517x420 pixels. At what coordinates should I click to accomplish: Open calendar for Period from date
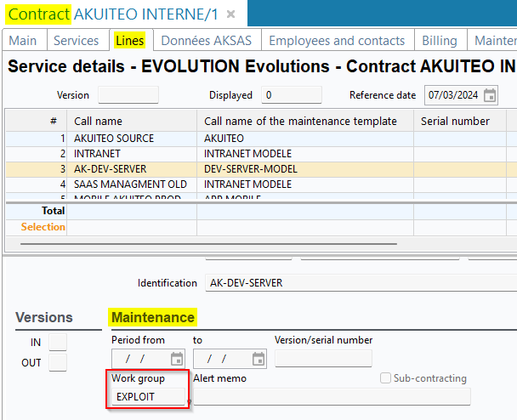point(177,359)
